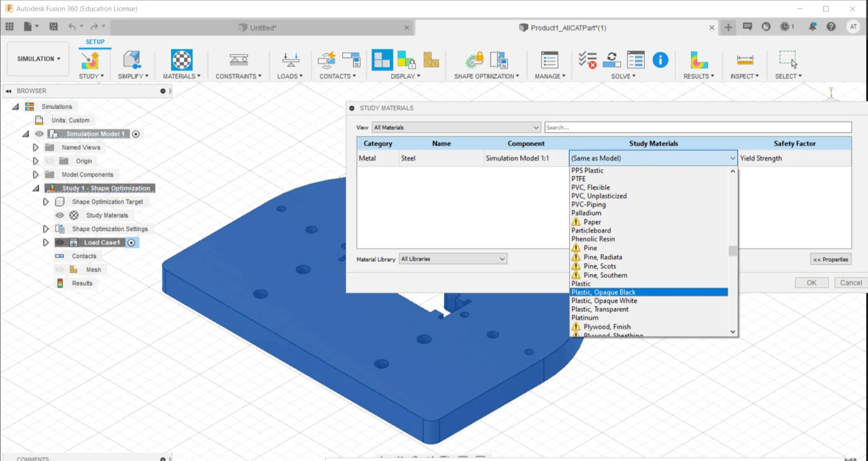868x461 pixels.
Task: Click the Simplify tool icon
Action: tap(132, 60)
